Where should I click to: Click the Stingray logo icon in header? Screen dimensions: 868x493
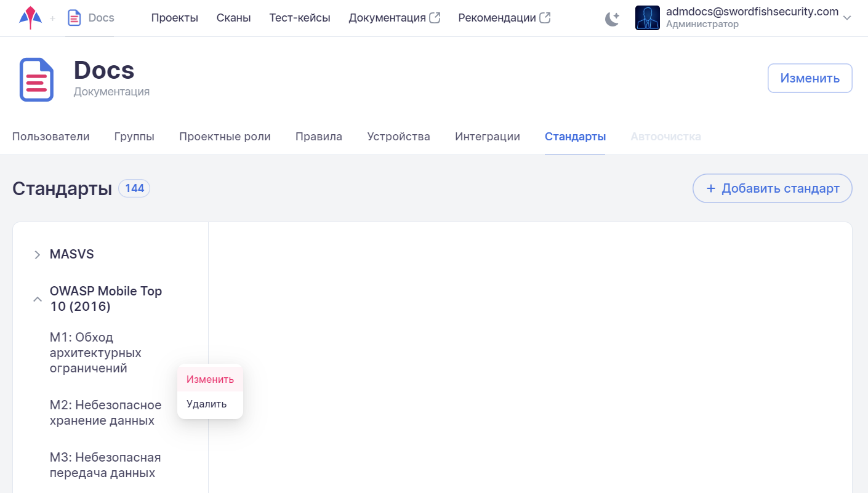point(30,18)
